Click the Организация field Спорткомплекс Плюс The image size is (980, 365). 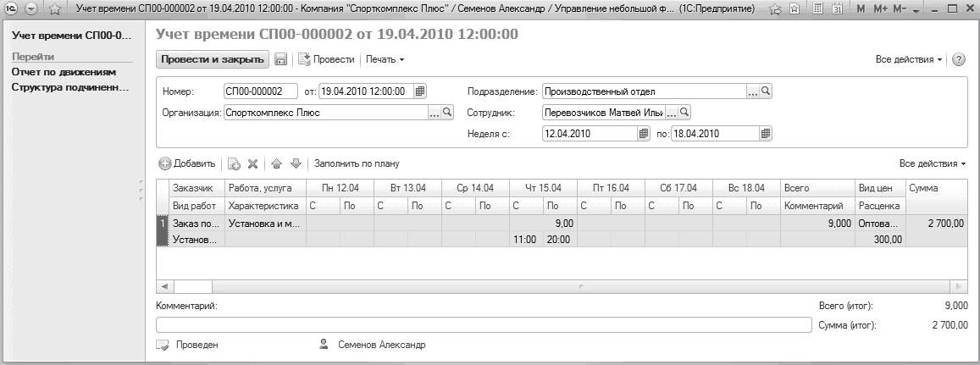(325, 113)
